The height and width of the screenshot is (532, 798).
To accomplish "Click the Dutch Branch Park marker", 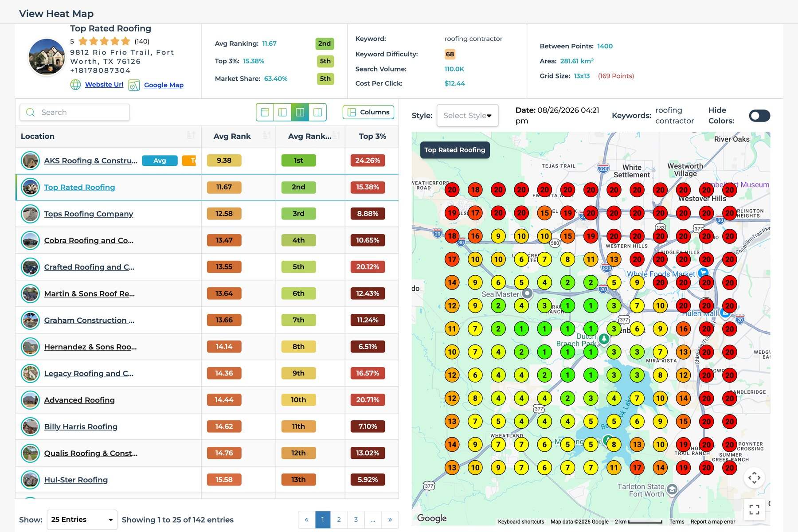I will pos(604,339).
